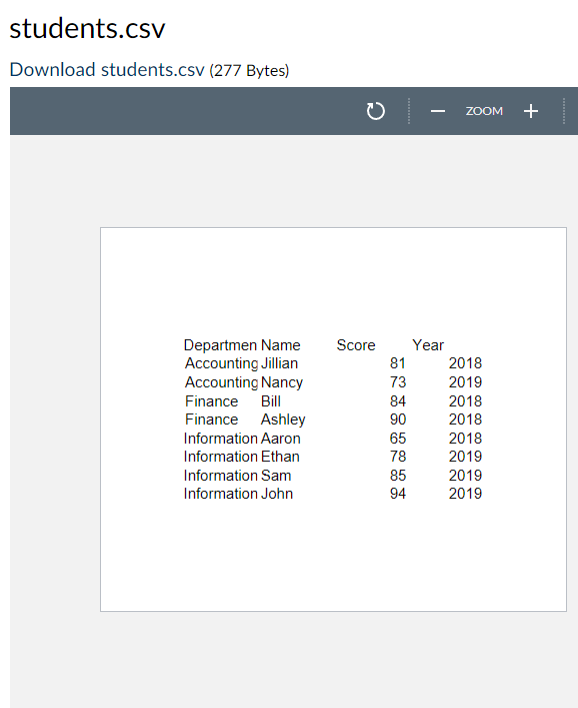Open the Download students.csv link
Viewport: 578px width, 708px height.
(x=107, y=70)
